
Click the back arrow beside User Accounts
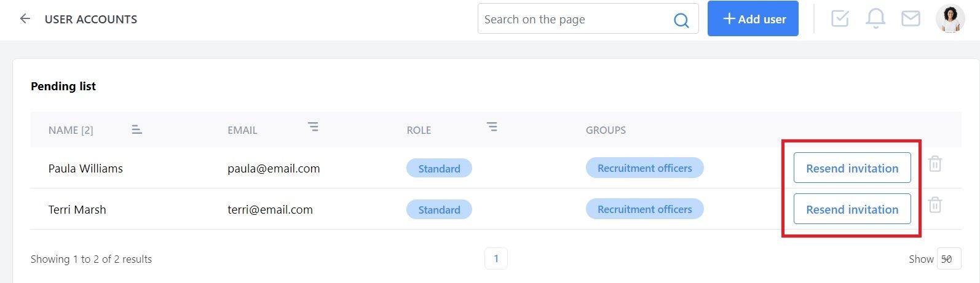coord(25,19)
